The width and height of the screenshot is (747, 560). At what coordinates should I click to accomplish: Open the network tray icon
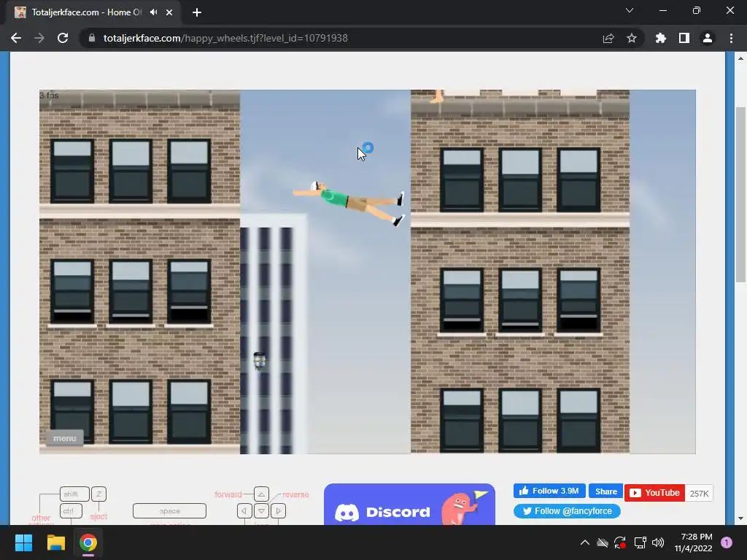[x=639, y=542]
